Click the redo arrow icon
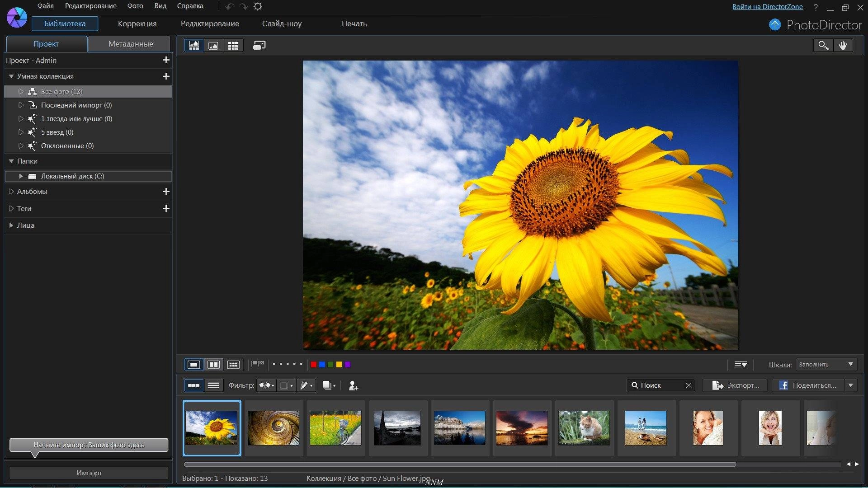This screenshot has width=868, height=488. (244, 6)
